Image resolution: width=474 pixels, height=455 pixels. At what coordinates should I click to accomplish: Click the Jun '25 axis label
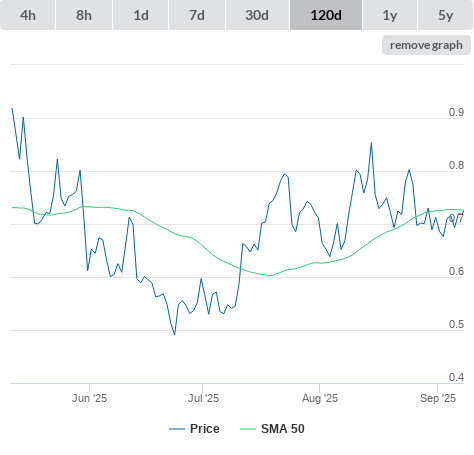89,398
